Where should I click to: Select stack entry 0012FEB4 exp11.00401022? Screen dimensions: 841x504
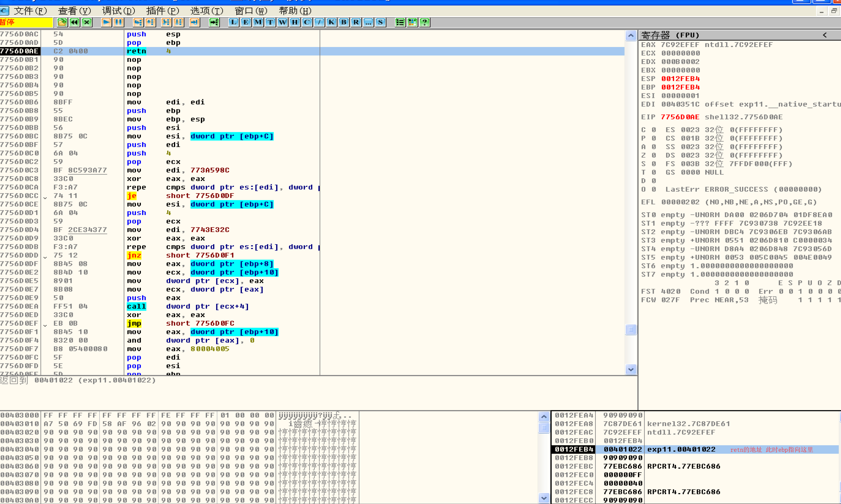[x=696, y=449]
